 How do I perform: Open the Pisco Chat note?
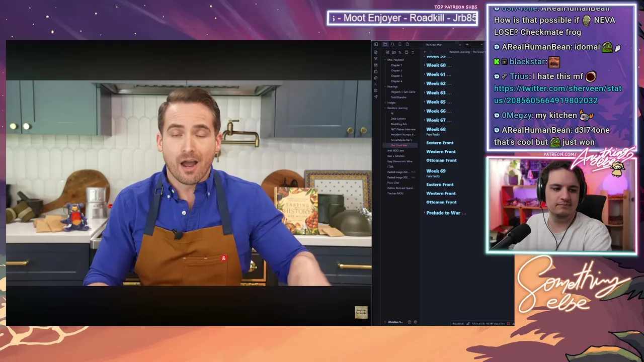[393, 183]
